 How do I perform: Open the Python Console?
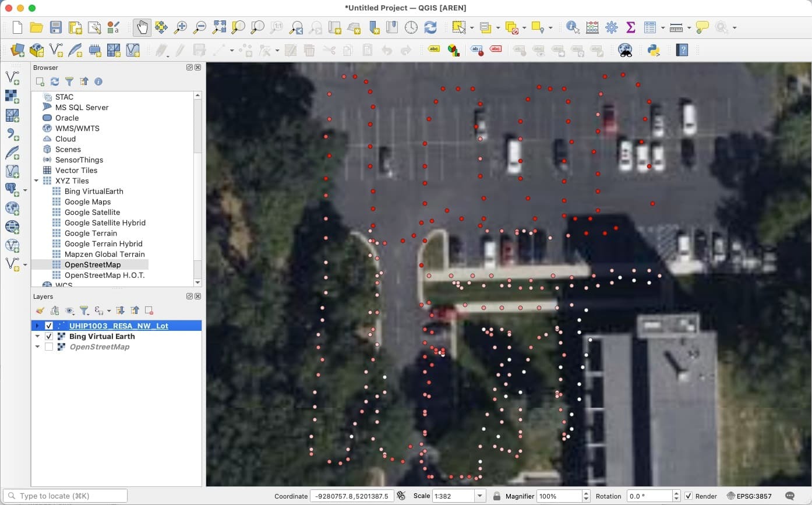point(654,50)
